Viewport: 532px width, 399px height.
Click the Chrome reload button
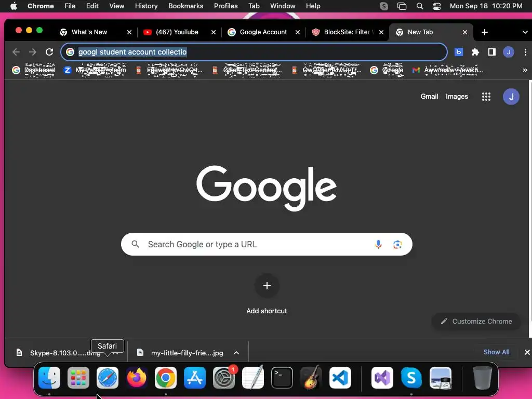49,52
